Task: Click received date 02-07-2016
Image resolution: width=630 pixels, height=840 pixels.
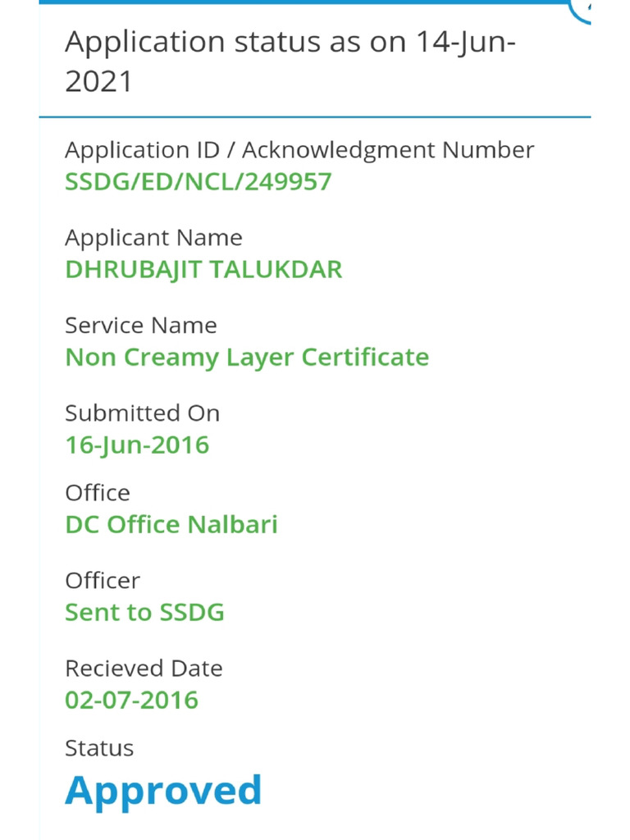Action: click(131, 700)
